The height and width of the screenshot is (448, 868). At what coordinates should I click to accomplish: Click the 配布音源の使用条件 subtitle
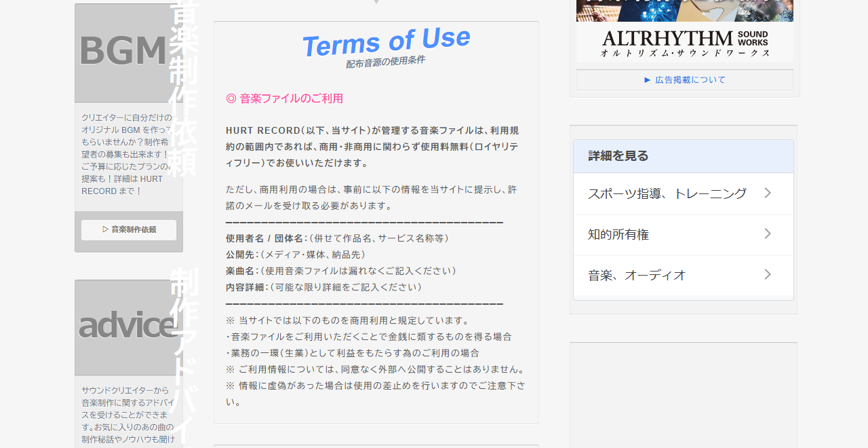[385, 62]
